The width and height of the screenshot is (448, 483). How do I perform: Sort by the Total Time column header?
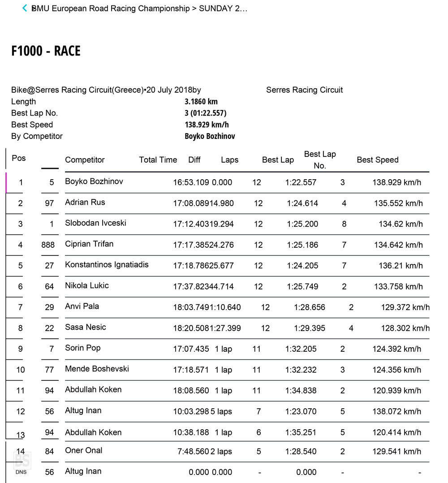pyautogui.click(x=158, y=160)
